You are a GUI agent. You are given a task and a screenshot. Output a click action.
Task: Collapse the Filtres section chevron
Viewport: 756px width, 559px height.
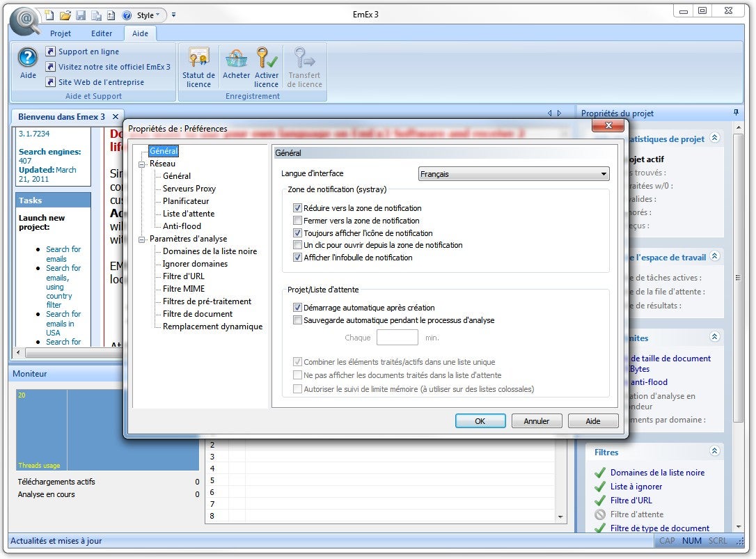click(x=714, y=451)
